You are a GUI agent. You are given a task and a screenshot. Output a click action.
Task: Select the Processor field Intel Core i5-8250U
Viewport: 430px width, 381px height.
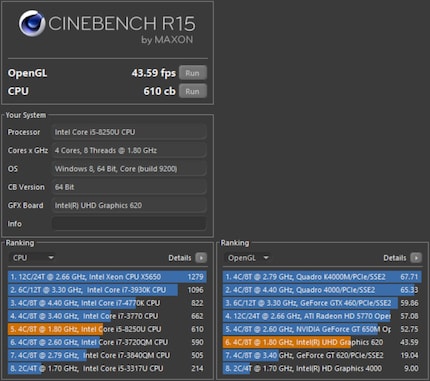[x=129, y=132]
